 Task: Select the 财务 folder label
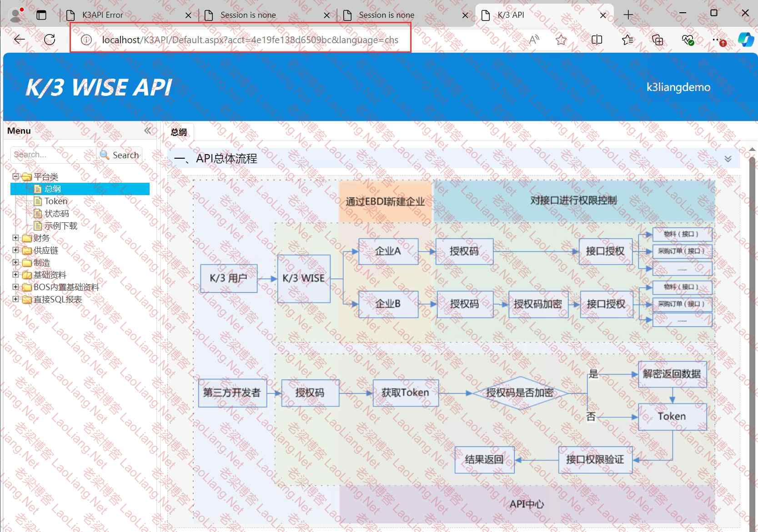click(42, 238)
